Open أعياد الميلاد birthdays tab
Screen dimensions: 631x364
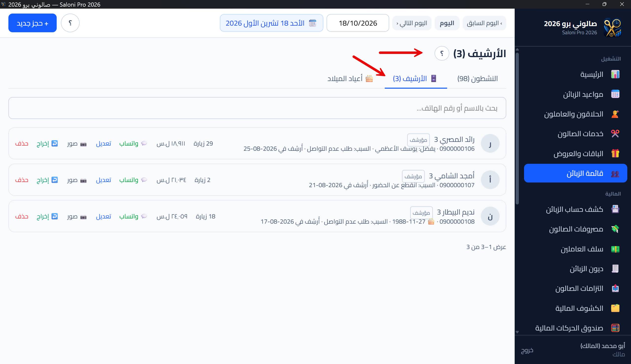[x=350, y=79]
